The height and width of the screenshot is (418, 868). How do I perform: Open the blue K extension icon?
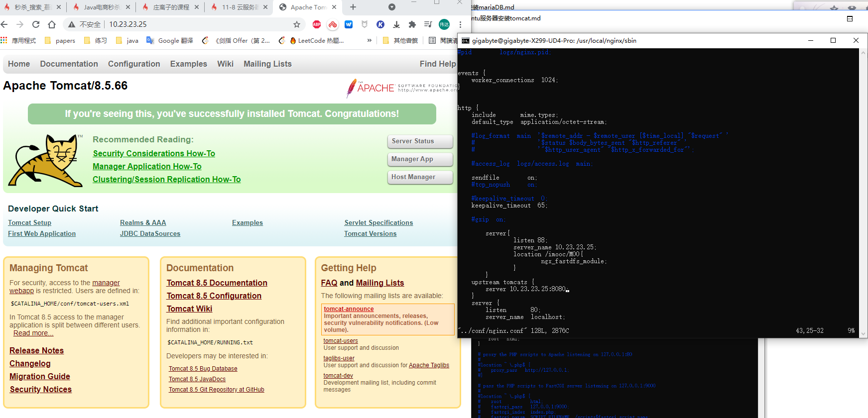click(x=380, y=24)
